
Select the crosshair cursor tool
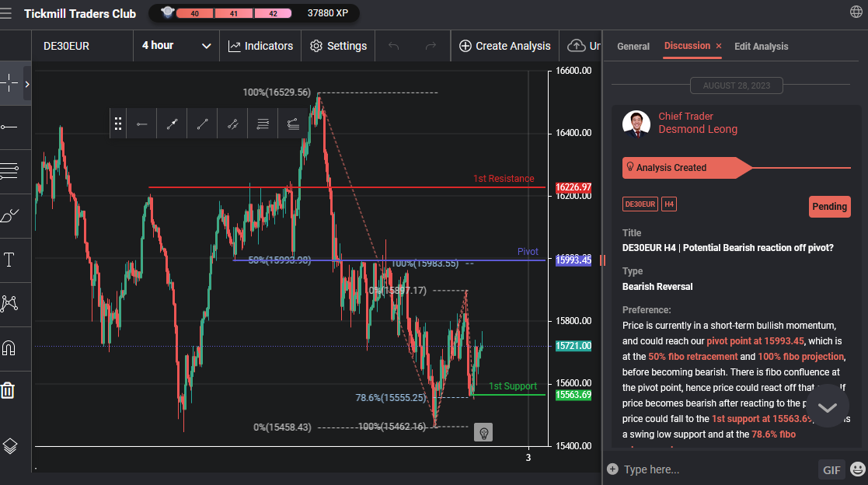(x=9, y=84)
